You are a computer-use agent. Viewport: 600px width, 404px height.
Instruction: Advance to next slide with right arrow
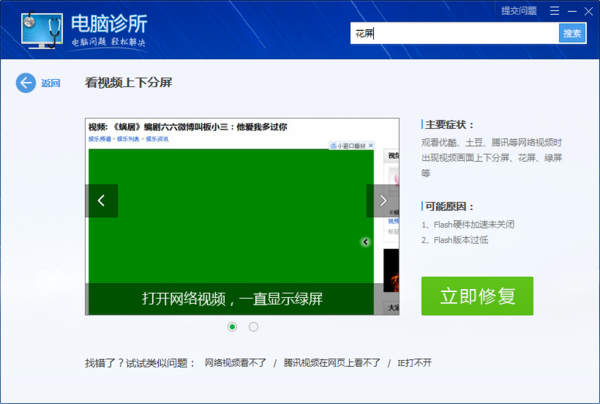pos(383,201)
